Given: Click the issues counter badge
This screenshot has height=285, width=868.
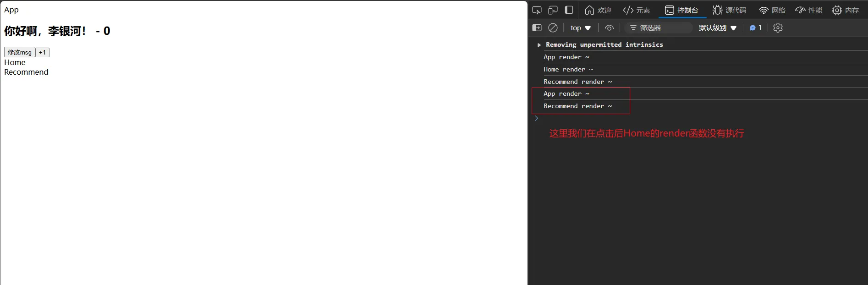Looking at the screenshot, I should tap(755, 28).
